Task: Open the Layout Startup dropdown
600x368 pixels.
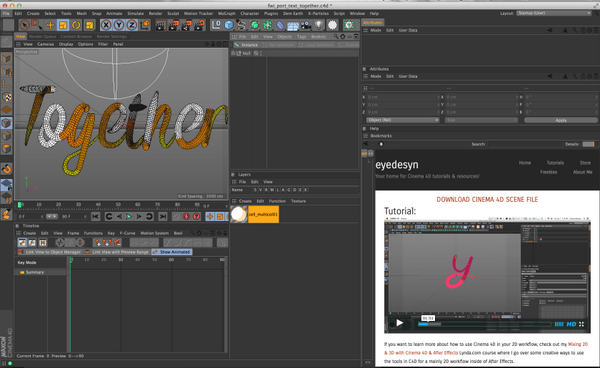Action: 554,13
